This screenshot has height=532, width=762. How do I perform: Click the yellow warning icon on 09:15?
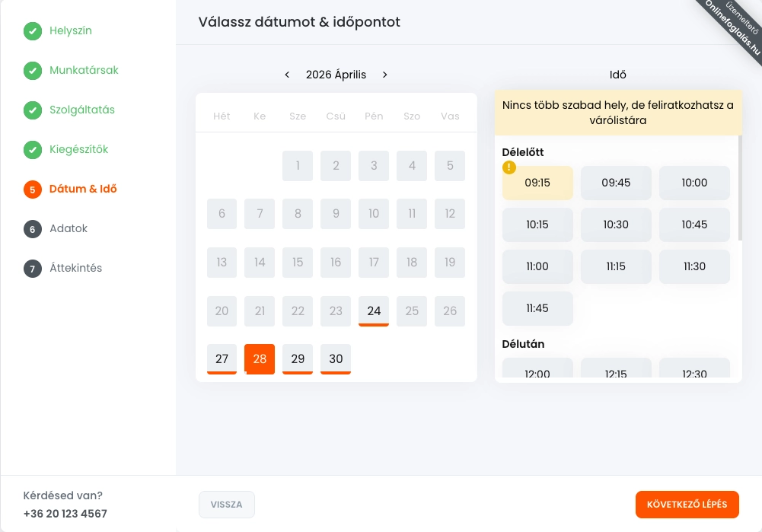pos(509,167)
